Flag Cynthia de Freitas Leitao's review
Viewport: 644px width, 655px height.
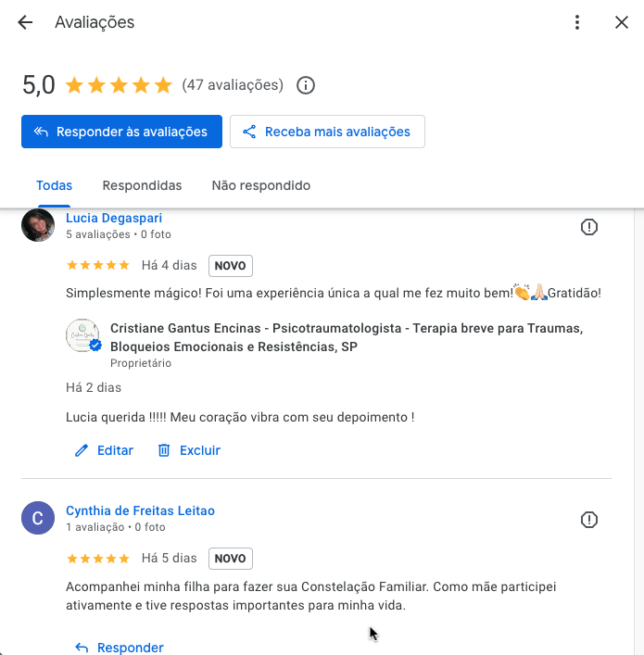pos(589,520)
